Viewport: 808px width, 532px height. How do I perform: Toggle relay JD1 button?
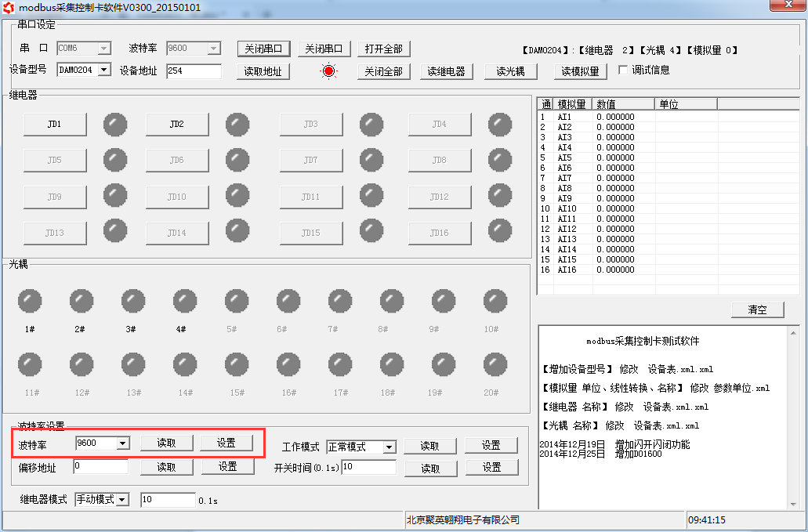coord(55,125)
